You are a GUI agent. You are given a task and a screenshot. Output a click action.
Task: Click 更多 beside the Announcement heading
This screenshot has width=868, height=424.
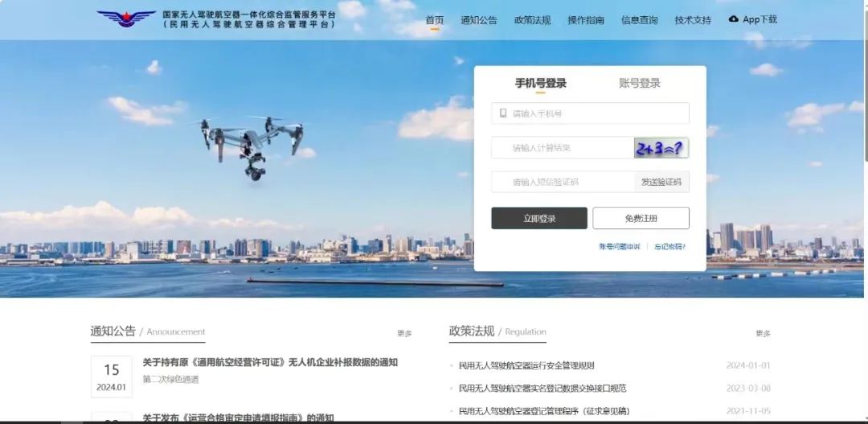tap(404, 333)
